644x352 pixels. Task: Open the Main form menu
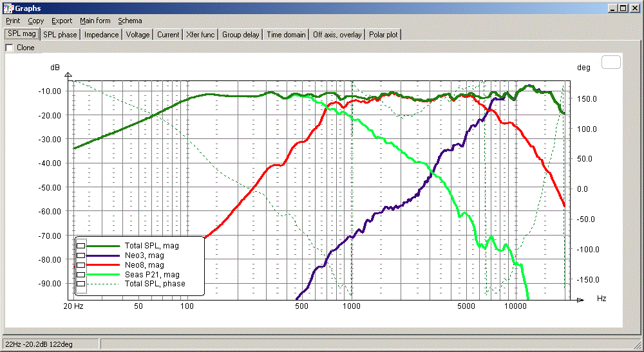point(95,21)
